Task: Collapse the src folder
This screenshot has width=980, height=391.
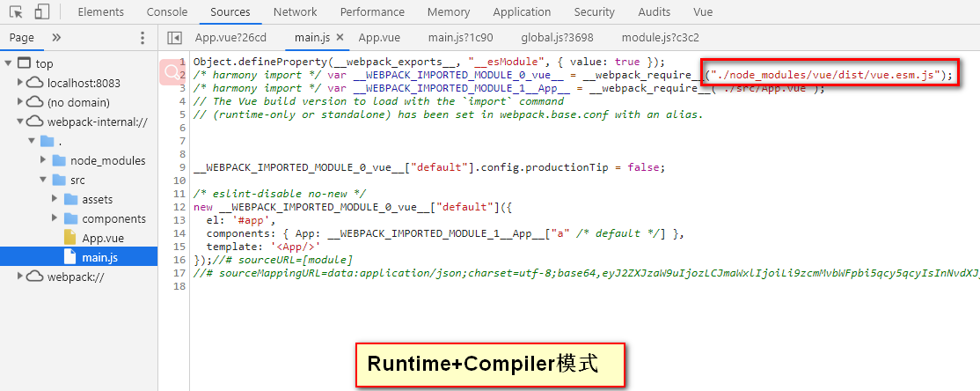Action: pyautogui.click(x=43, y=180)
